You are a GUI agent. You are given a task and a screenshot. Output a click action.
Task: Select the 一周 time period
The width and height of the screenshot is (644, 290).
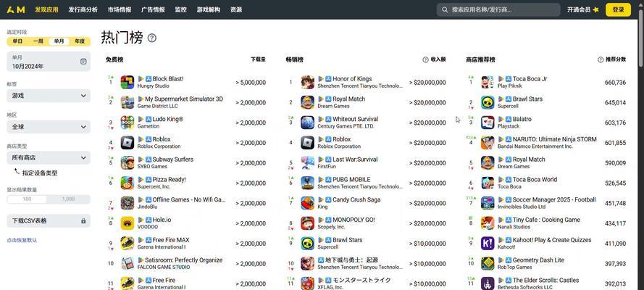38,41
